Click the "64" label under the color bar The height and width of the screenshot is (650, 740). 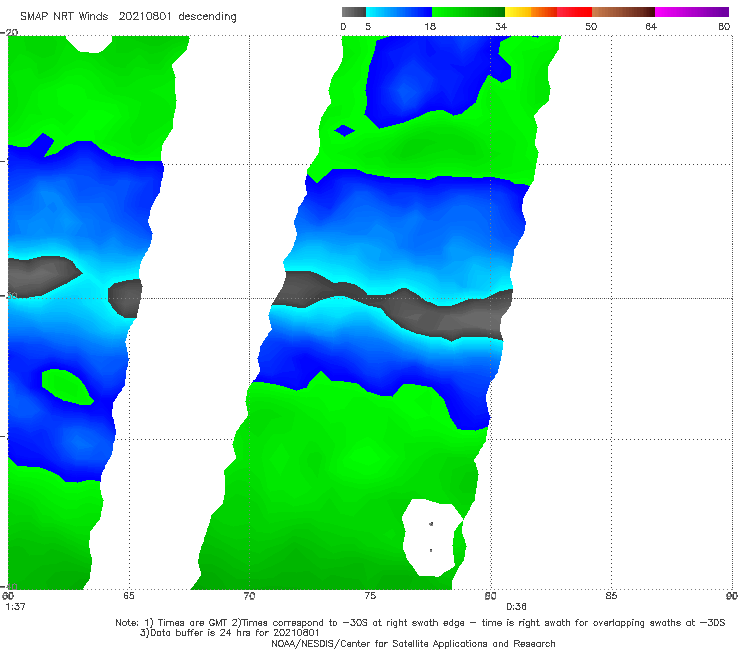(x=651, y=26)
